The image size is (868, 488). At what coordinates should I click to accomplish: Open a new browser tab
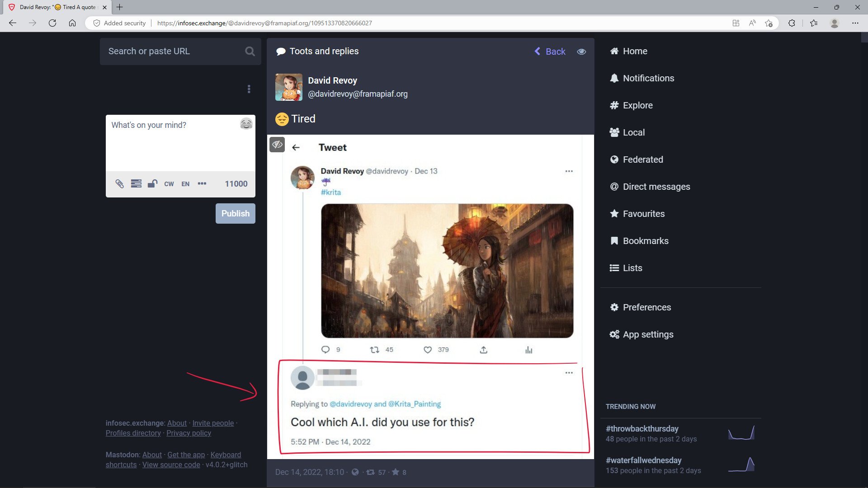(119, 7)
